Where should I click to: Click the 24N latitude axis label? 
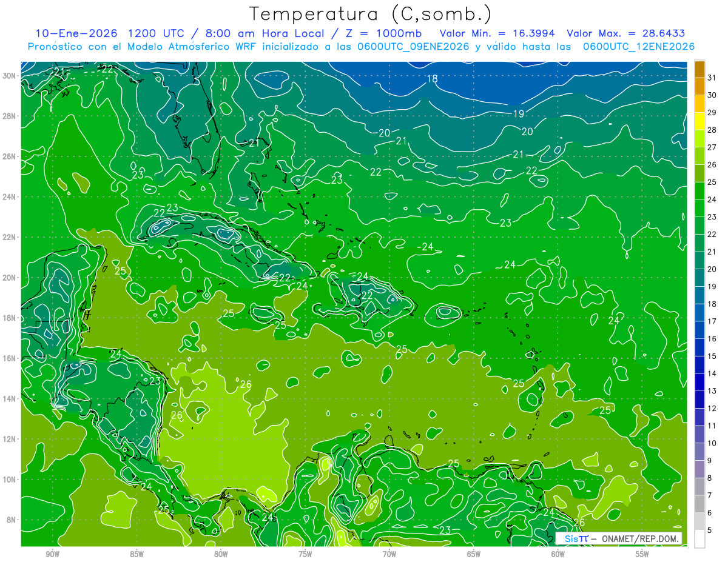pyautogui.click(x=9, y=197)
